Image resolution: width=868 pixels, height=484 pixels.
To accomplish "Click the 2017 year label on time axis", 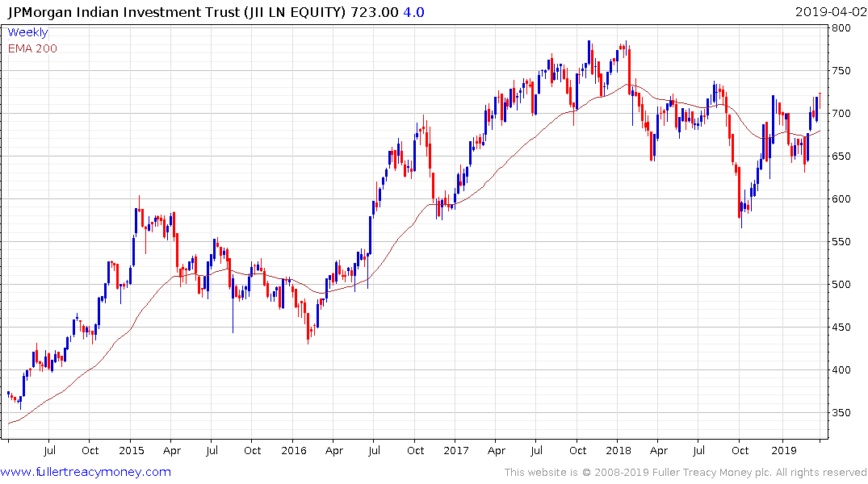I will (x=456, y=450).
